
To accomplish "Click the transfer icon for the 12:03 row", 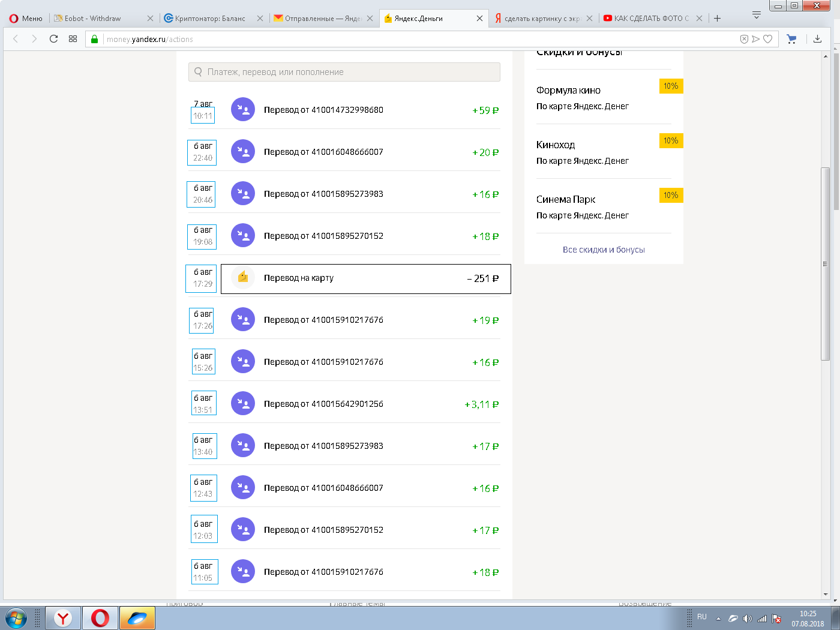I will click(243, 529).
